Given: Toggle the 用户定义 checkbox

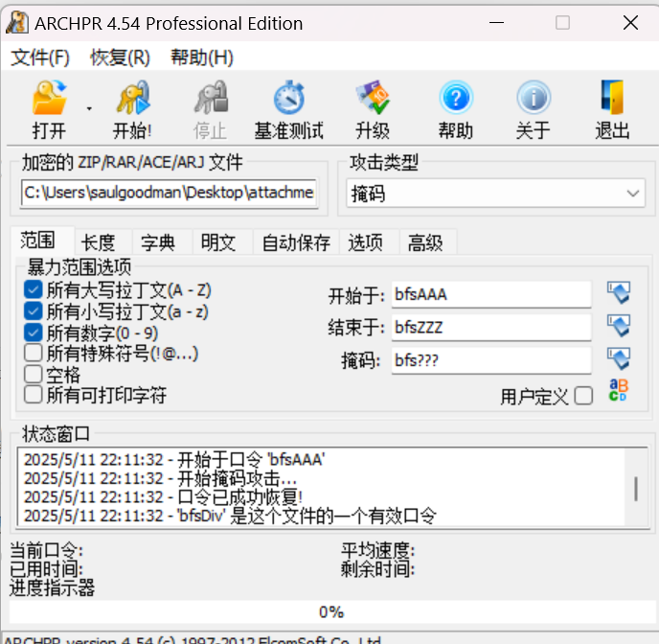Looking at the screenshot, I should [x=583, y=396].
